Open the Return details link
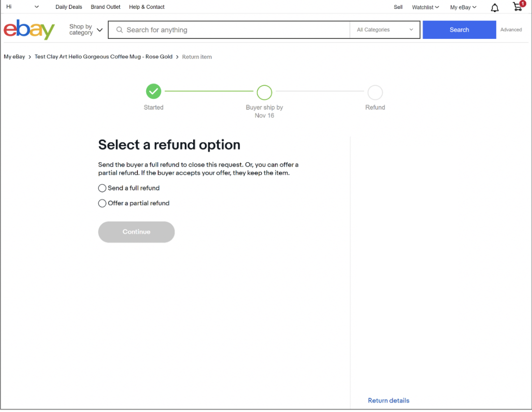The height and width of the screenshot is (412, 532). (388, 401)
